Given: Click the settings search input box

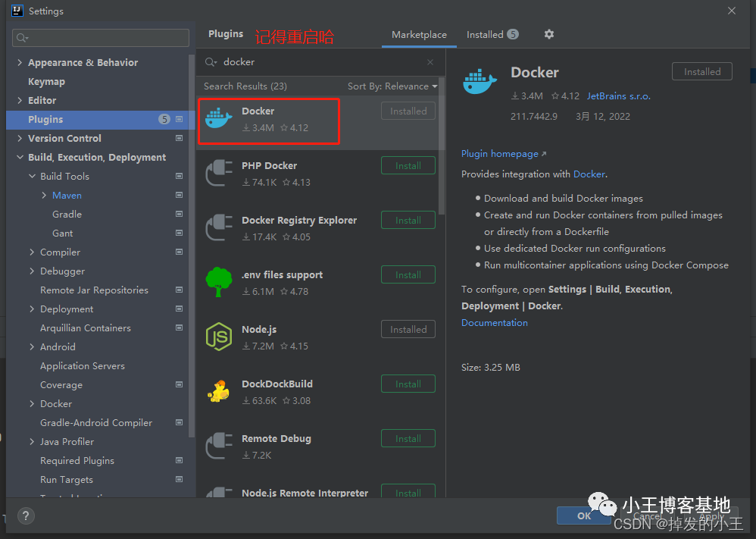Looking at the screenshot, I should (101, 38).
